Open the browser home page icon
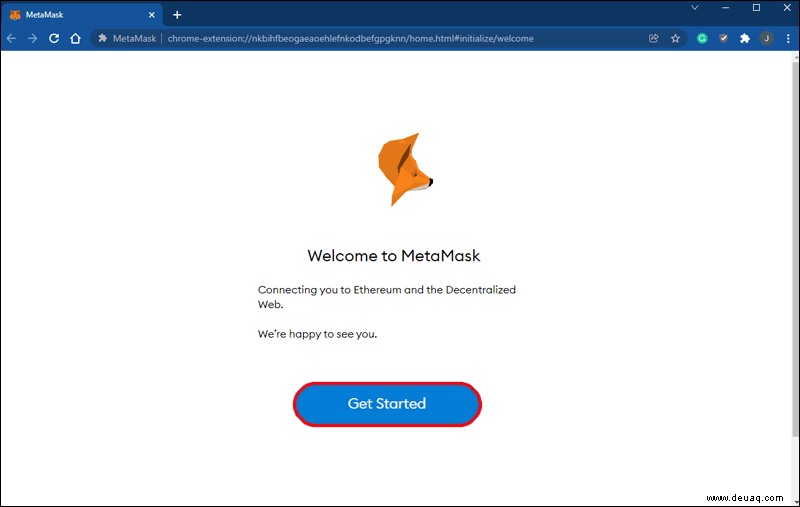 click(76, 38)
